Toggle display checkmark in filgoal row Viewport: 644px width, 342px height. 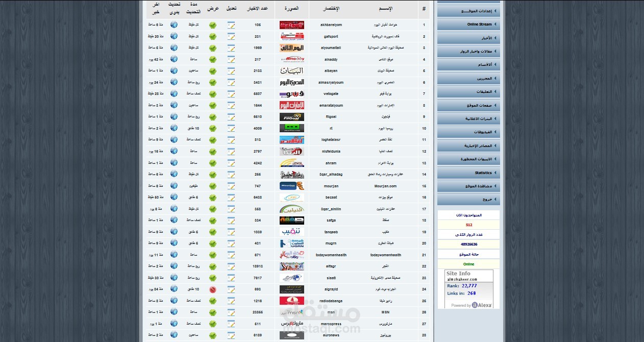tap(213, 116)
